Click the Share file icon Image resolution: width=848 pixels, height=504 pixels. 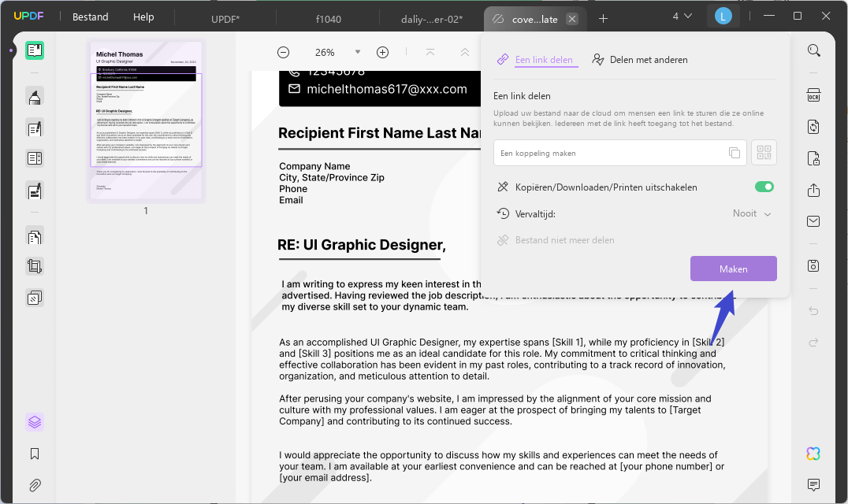(x=813, y=190)
